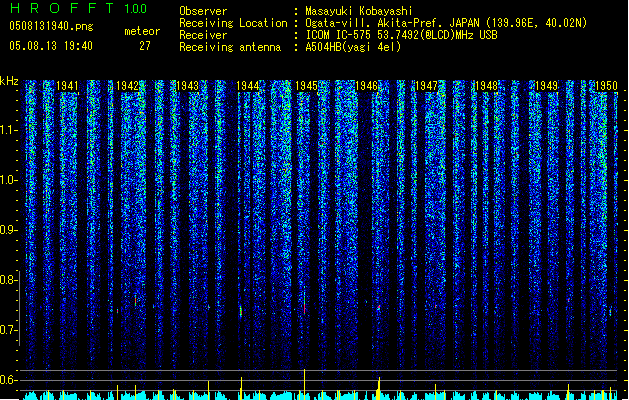This screenshot has width=629, height=400.
Task: Click the HROFFT 1.0.0 title text
Action: coord(79,8)
